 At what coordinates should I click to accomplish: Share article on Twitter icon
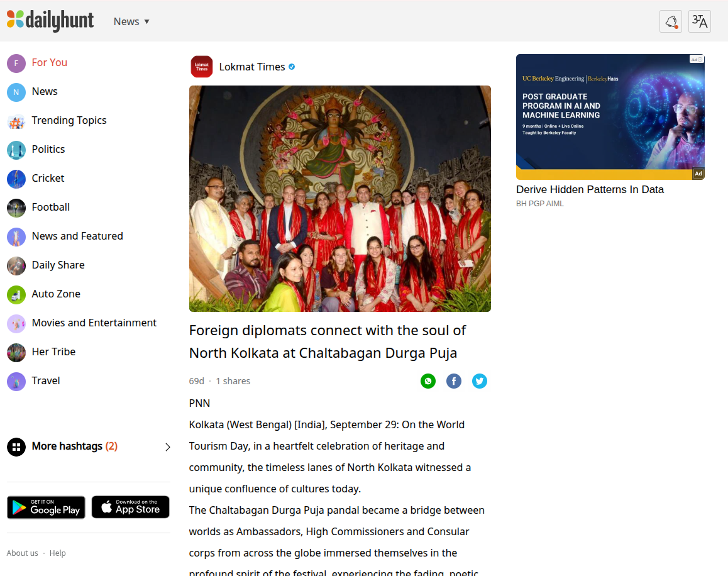(480, 381)
